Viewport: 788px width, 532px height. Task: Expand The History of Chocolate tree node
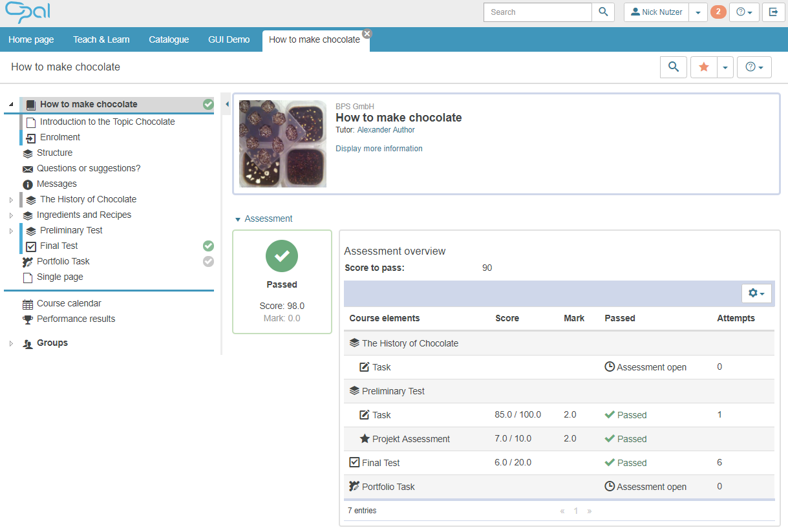click(x=11, y=200)
